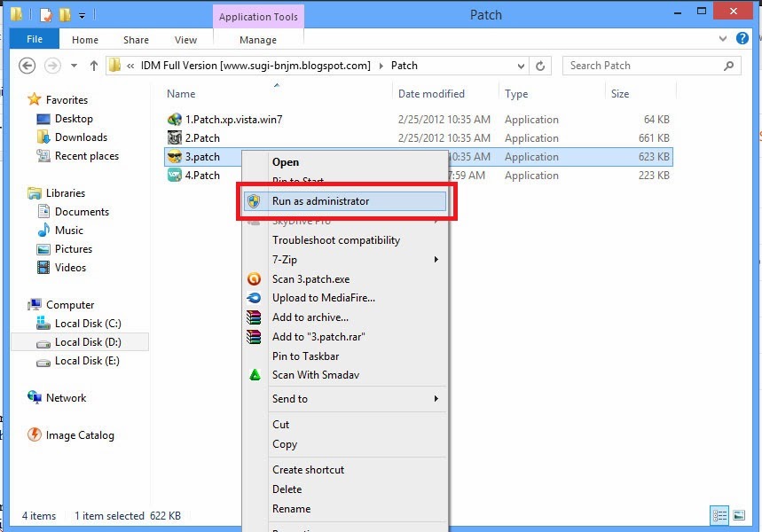
Task: Go up one folder level
Action: coord(94,66)
